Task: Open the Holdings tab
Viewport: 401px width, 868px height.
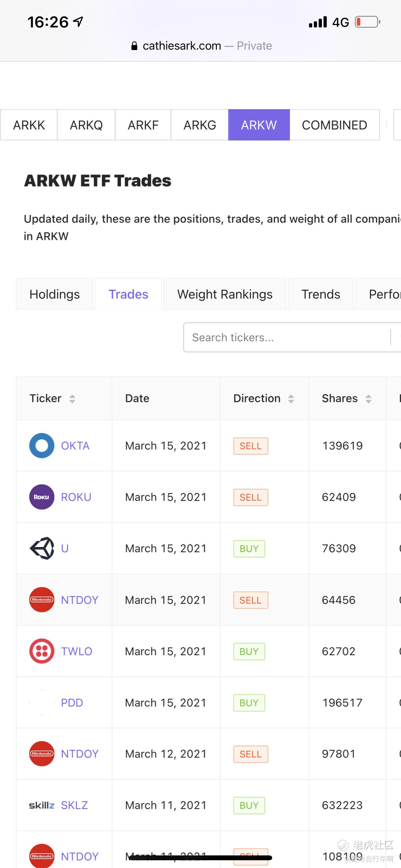Action: tap(55, 294)
